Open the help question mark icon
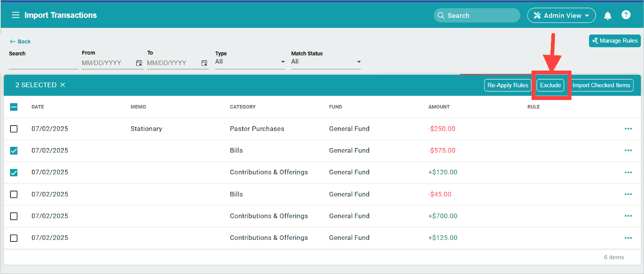Viewport: 644px width, 274px height. pyautogui.click(x=625, y=15)
